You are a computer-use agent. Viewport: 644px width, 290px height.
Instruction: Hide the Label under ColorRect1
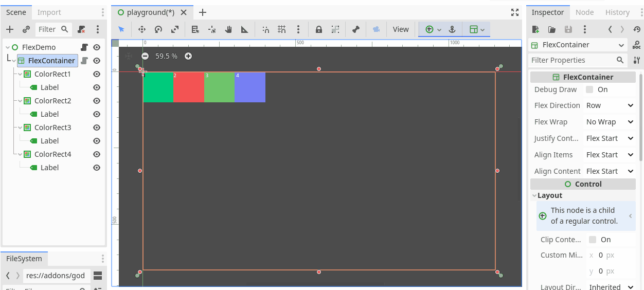(97, 87)
